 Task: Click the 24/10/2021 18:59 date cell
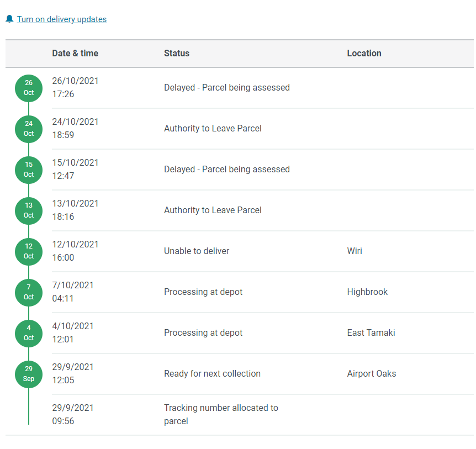pyautogui.click(x=75, y=129)
